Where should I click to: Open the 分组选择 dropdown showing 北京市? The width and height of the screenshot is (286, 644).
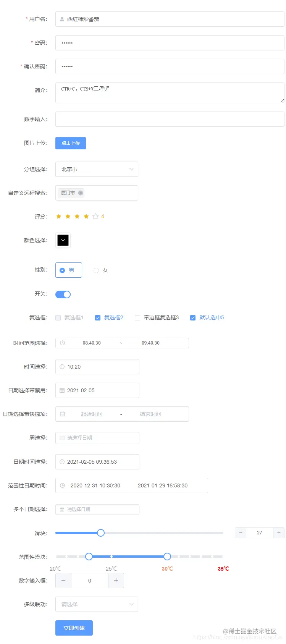pos(97,169)
